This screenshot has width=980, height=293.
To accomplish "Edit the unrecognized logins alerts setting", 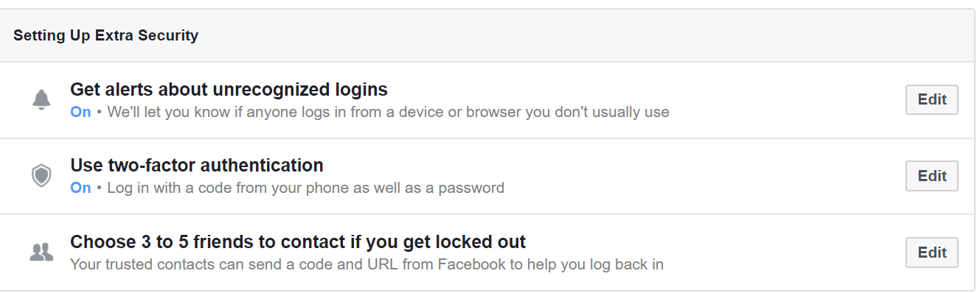I will pos(931,100).
